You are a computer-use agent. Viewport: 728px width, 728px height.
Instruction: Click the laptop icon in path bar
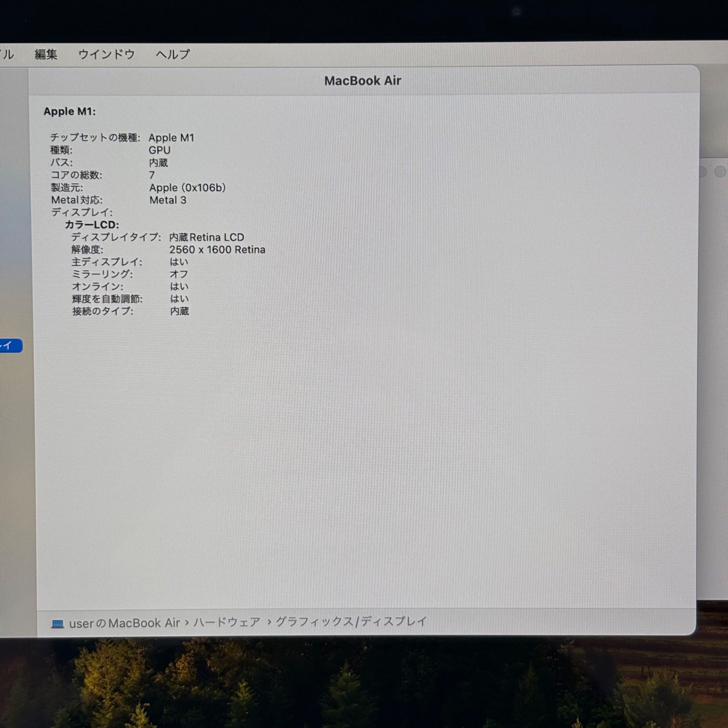tap(58, 623)
